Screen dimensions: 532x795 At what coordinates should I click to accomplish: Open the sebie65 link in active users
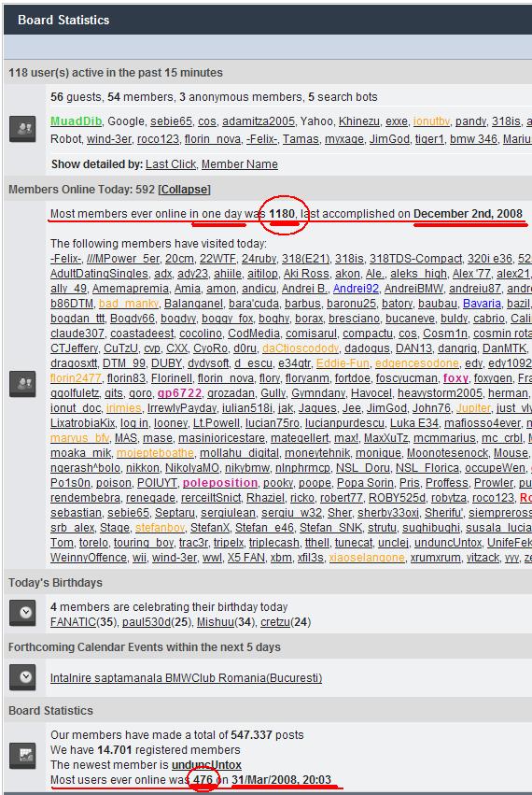(171, 121)
